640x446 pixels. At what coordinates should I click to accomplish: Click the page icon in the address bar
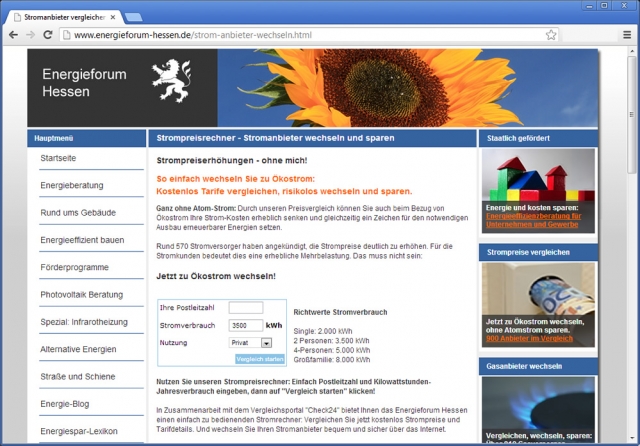pos(66,35)
